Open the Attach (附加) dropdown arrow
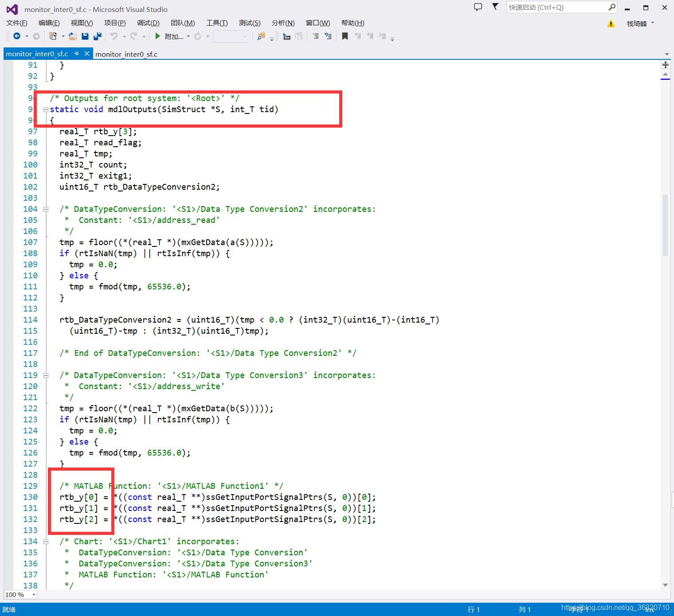 tap(188, 36)
